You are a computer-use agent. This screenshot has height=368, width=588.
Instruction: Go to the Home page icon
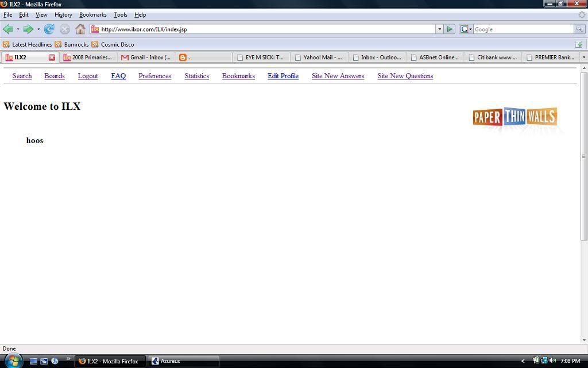point(80,29)
